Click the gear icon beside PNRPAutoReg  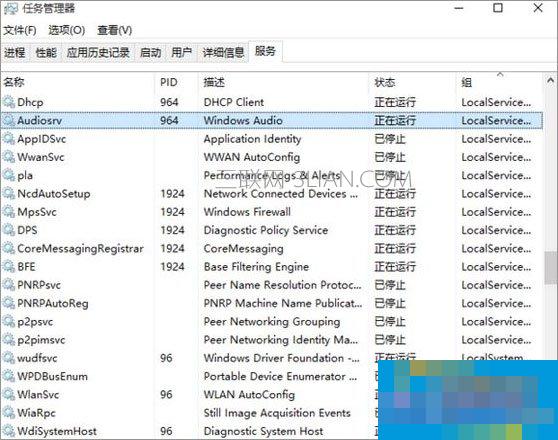click(x=9, y=303)
